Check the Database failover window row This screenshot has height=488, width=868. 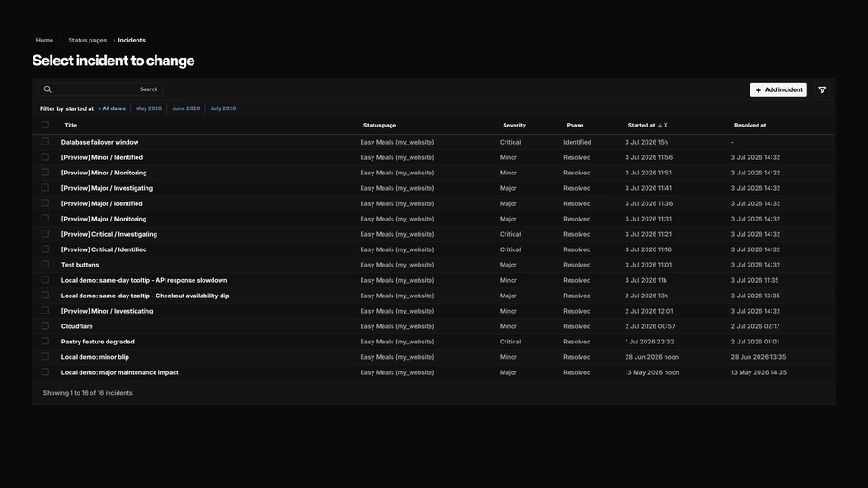click(x=45, y=142)
